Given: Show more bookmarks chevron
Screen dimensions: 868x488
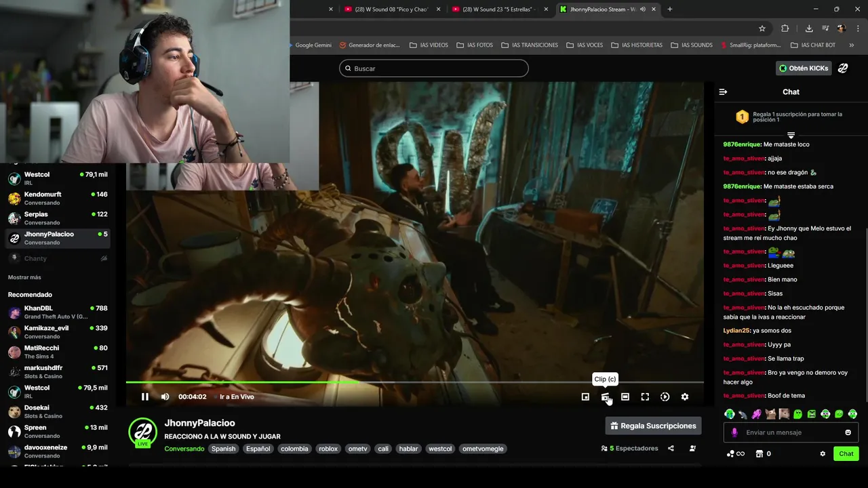Looking at the screenshot, I should click(852, 45).
